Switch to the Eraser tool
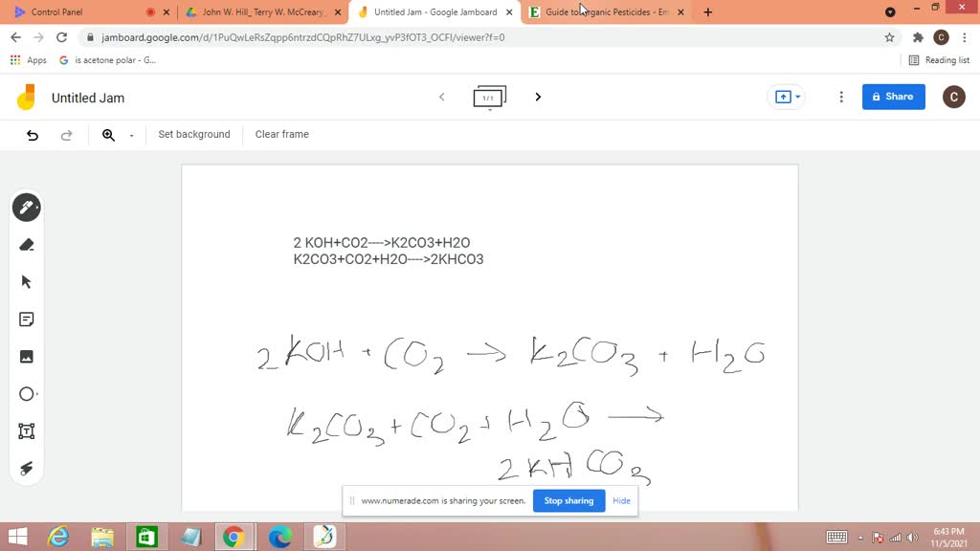The height and width of the screenshot is (551, 980). [x=26, y=244]
